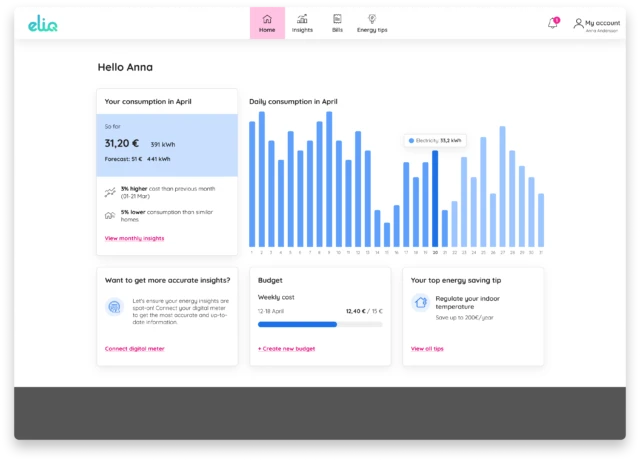Click the Weekly cost label
The image size is (640, 461).
coord(276,297)
